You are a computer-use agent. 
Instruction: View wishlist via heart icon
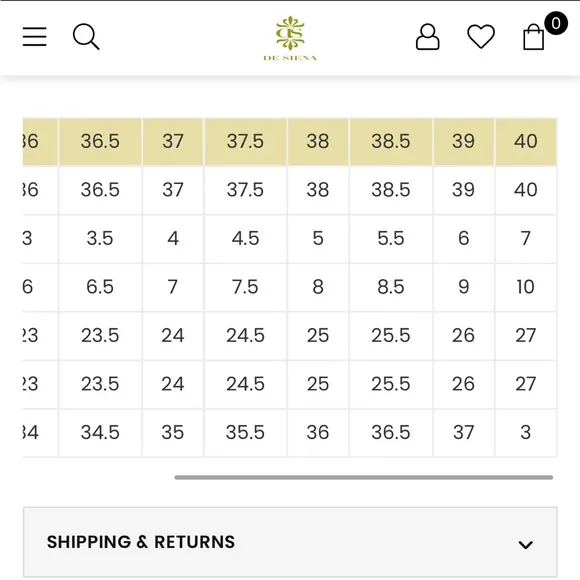tap(481, 36)
